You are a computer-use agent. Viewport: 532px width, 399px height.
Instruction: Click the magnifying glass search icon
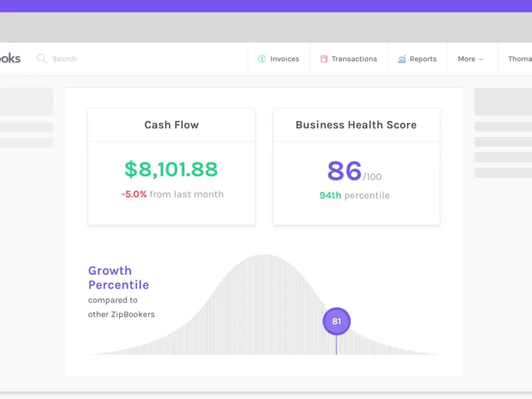42,59
